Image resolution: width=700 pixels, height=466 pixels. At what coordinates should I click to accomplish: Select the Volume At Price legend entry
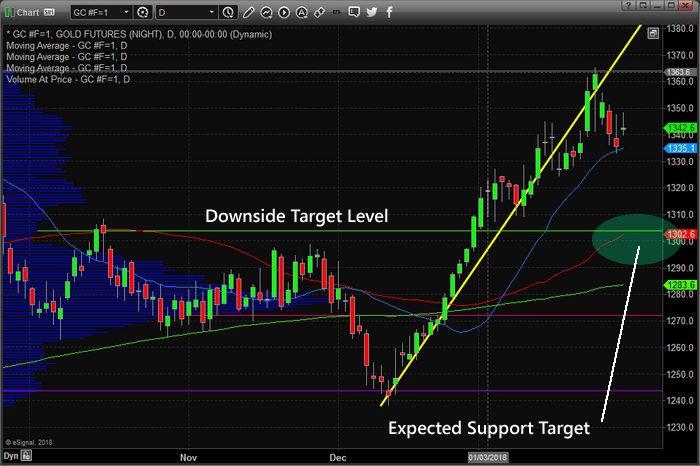click(68, 79)
